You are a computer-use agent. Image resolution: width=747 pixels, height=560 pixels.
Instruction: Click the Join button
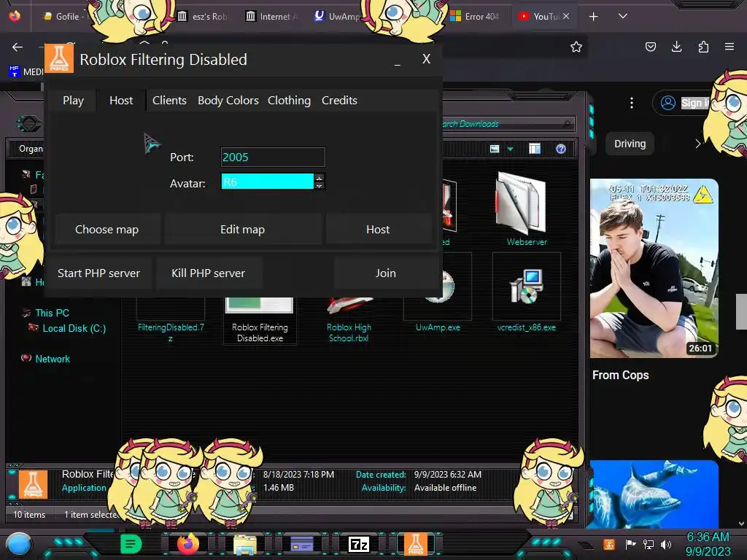coord(385,273)
